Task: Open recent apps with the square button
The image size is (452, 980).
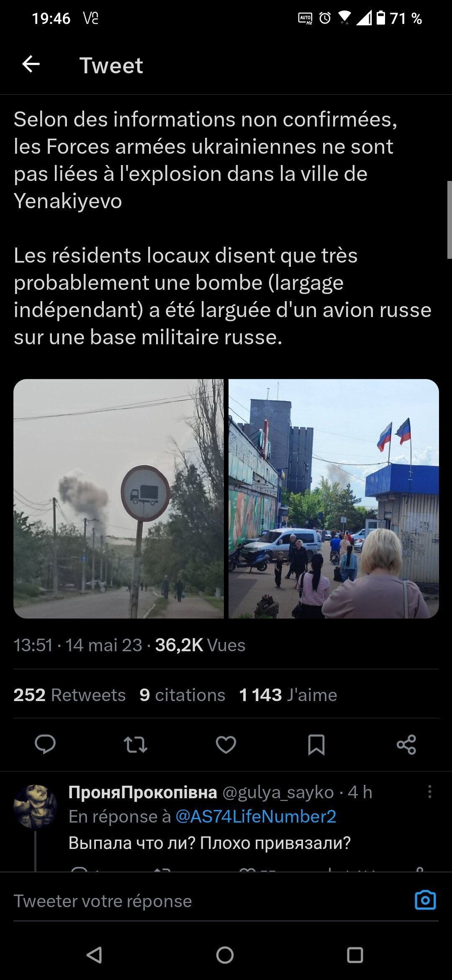Action: [x=355, y=955]
